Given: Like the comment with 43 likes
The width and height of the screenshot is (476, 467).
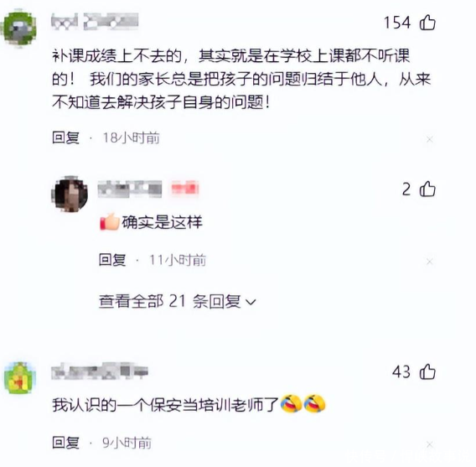Looking at the screenshot, I should 427,371.
